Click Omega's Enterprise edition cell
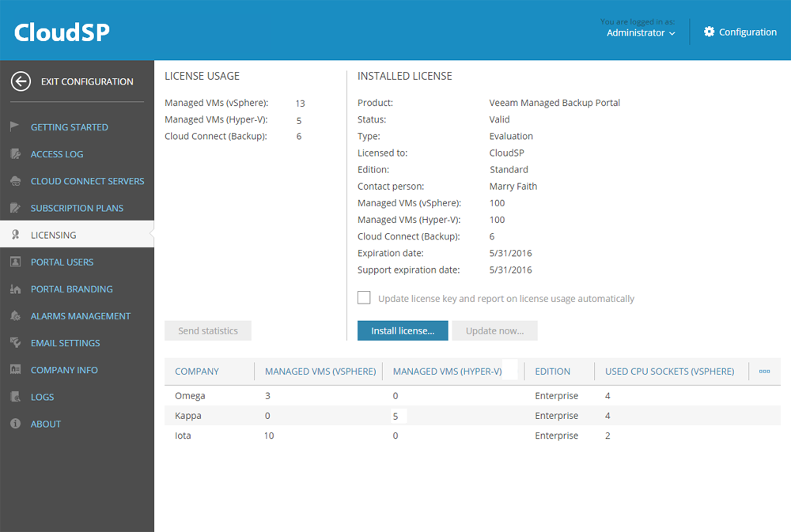The height and width of the screenshot is (532, 791). pos(556,396)
